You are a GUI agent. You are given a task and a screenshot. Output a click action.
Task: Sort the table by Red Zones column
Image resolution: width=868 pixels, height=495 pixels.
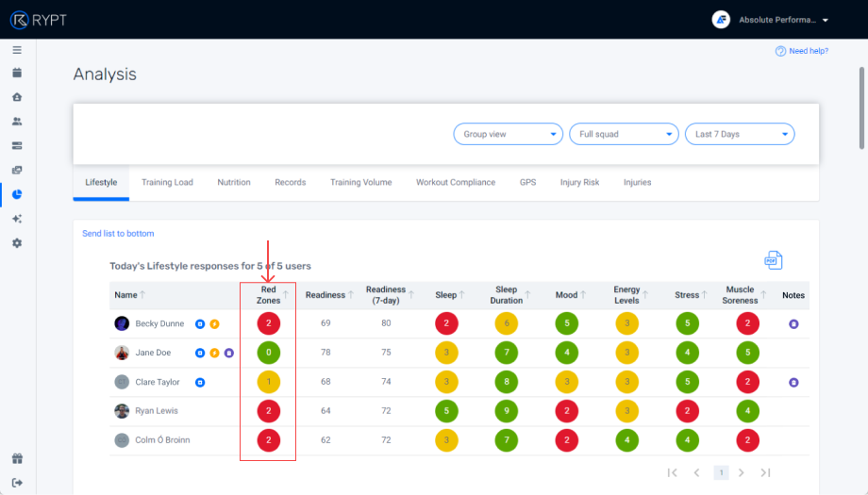[x=286, y=295]
